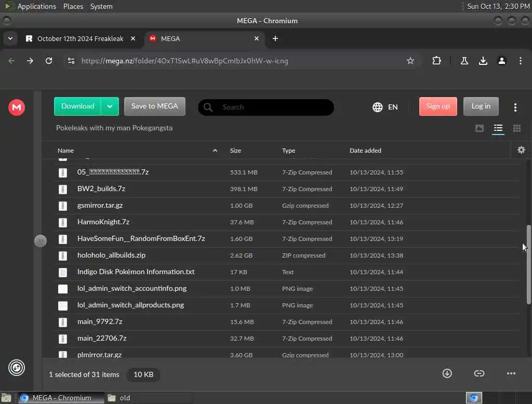Click the transfers circular icon in sidebar

tap(16, 367)
